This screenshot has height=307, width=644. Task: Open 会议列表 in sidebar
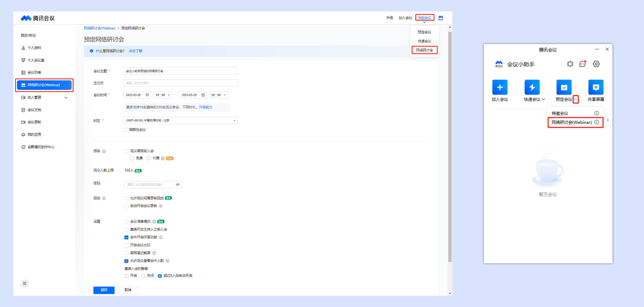pos(34,72)
